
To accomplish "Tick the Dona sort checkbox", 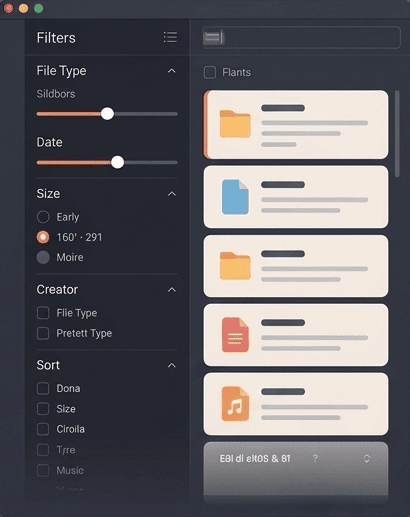I will [43, 389].
